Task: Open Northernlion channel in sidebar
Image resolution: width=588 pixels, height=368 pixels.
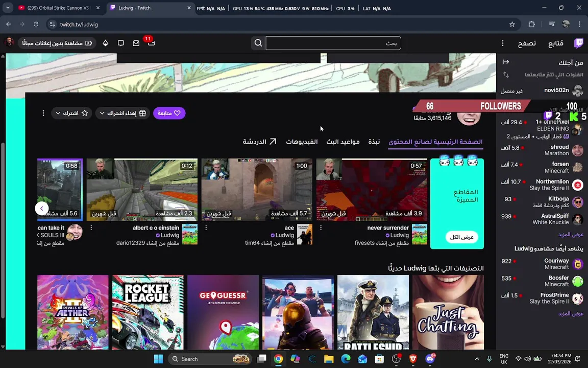Action: pyautogui.click(x=542, y=185)
